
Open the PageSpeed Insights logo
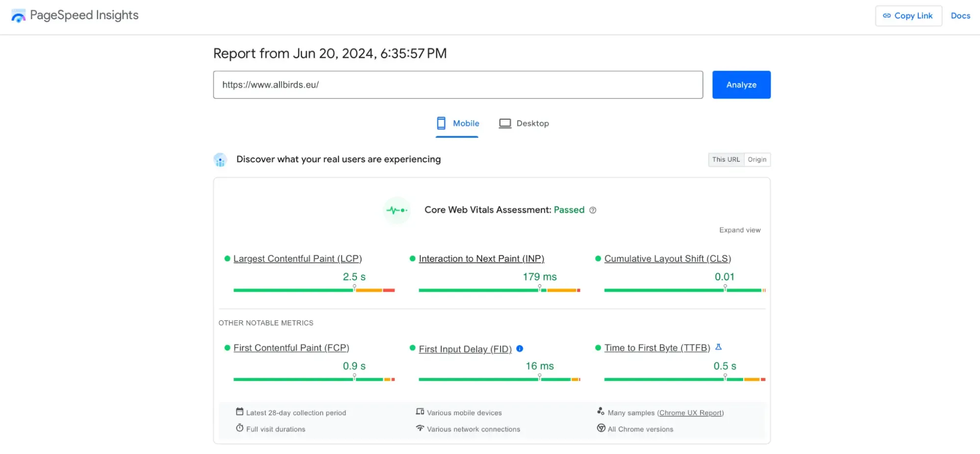[x=75, y=15]
